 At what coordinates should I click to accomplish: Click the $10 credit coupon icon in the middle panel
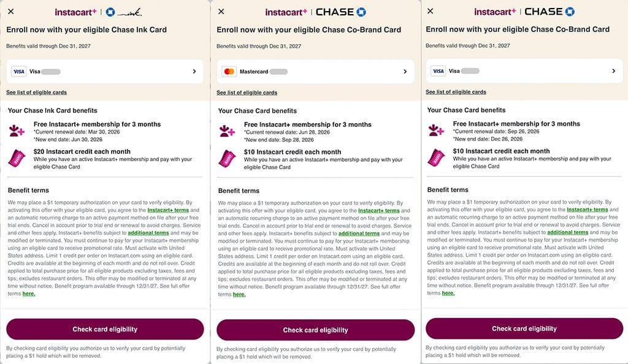[x=227, y=159]
